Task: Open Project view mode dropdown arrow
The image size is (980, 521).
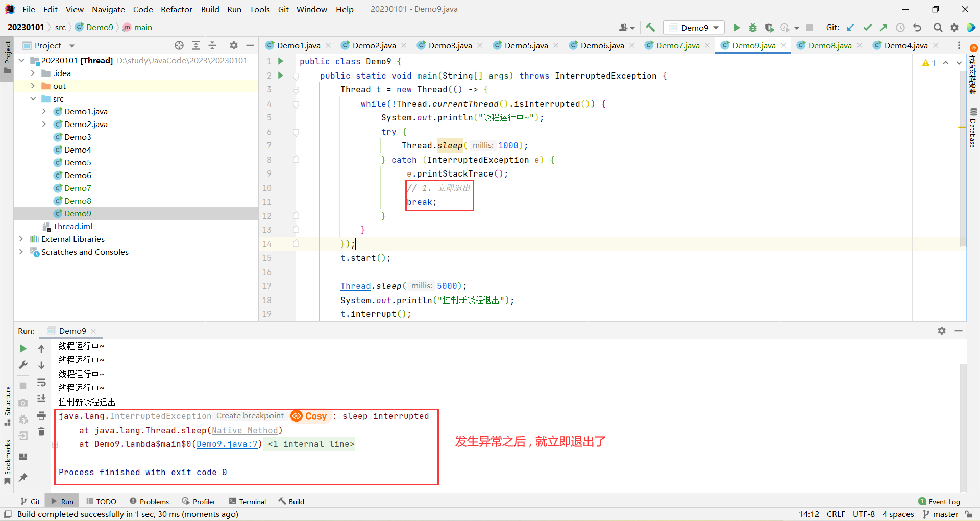Action: point(72,45)
